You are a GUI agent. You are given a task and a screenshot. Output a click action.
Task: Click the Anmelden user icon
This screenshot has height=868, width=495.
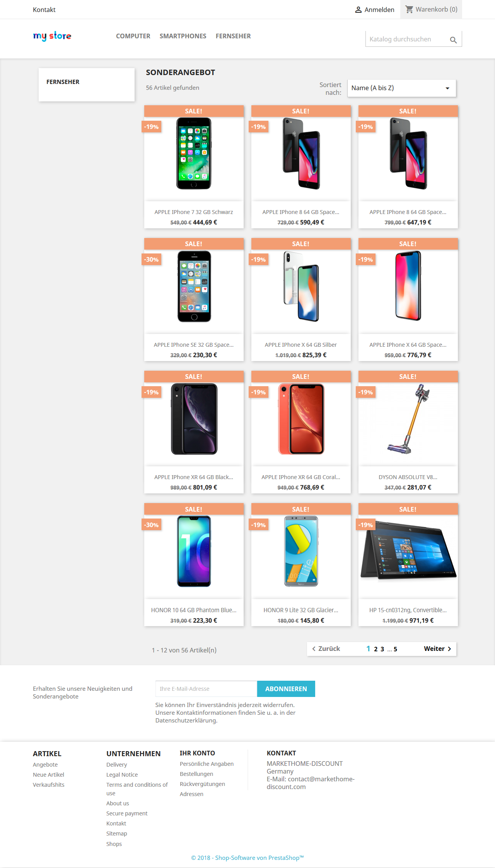tap(358, 10)
